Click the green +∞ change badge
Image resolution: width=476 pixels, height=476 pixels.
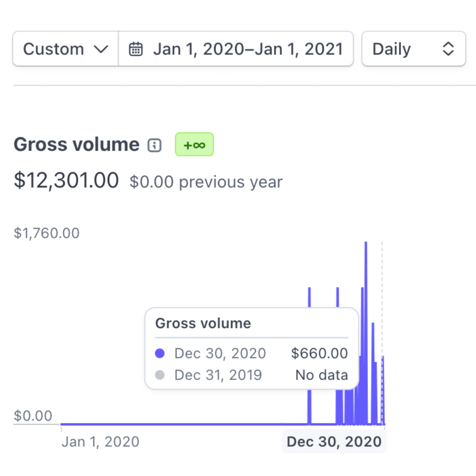coord(194,145)
